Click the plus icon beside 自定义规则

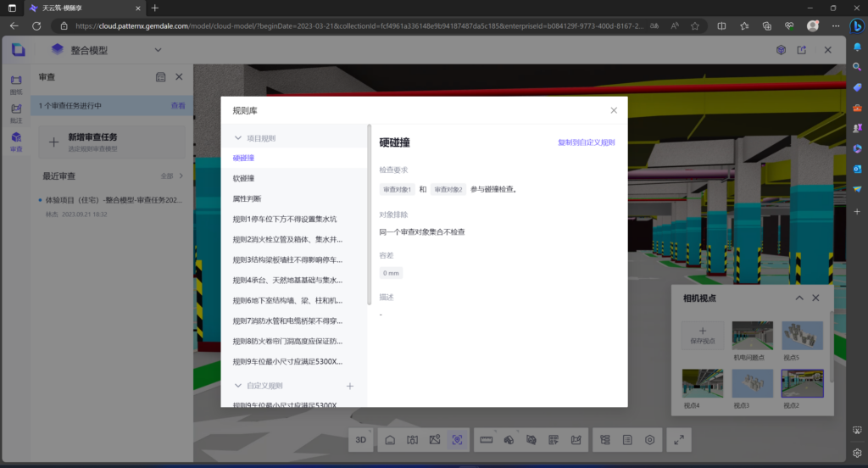[x=350, y=387]
